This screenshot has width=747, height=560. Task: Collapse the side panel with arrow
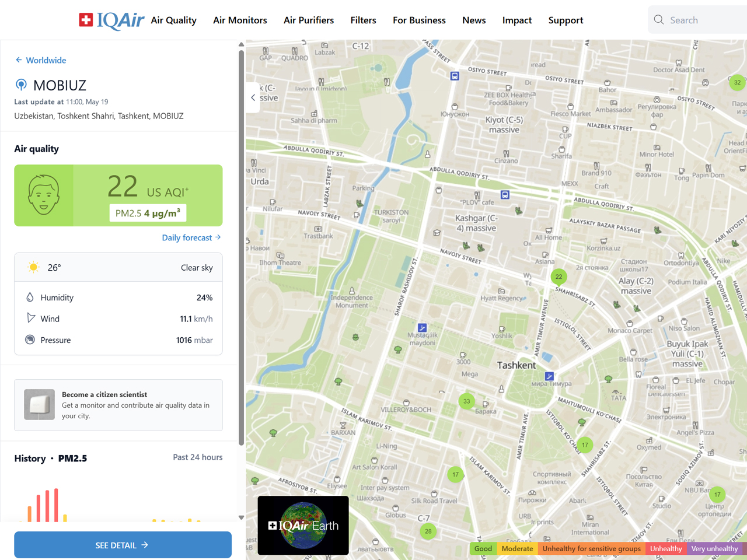(x=253, y=97)
